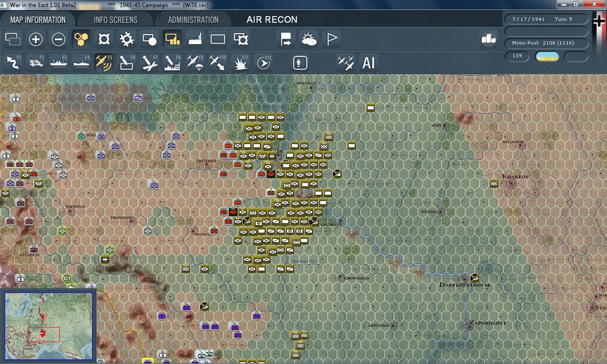Image resolution: width=607 pixels, height=364 pixels.
Task: Click the Belgorod city label
Action: point(514,142)
